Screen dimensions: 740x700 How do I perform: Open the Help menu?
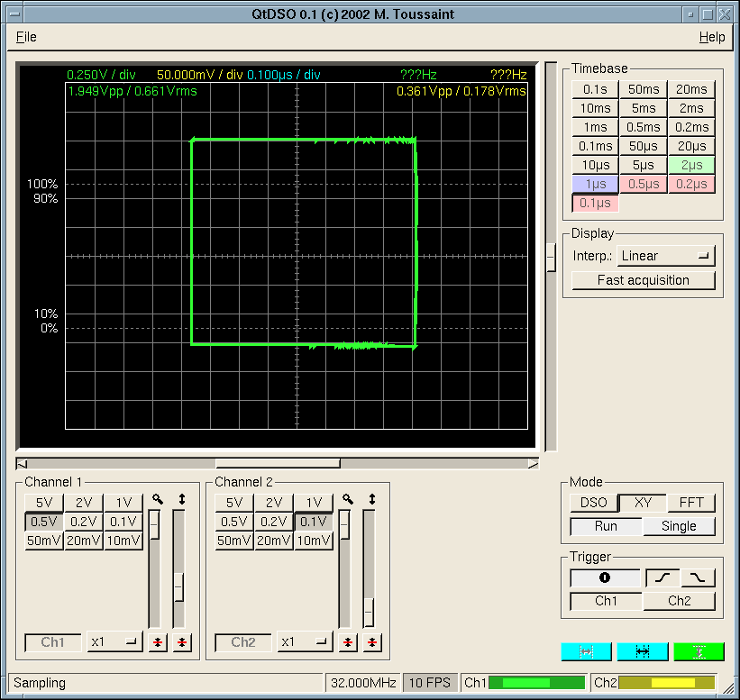(712, 37)
